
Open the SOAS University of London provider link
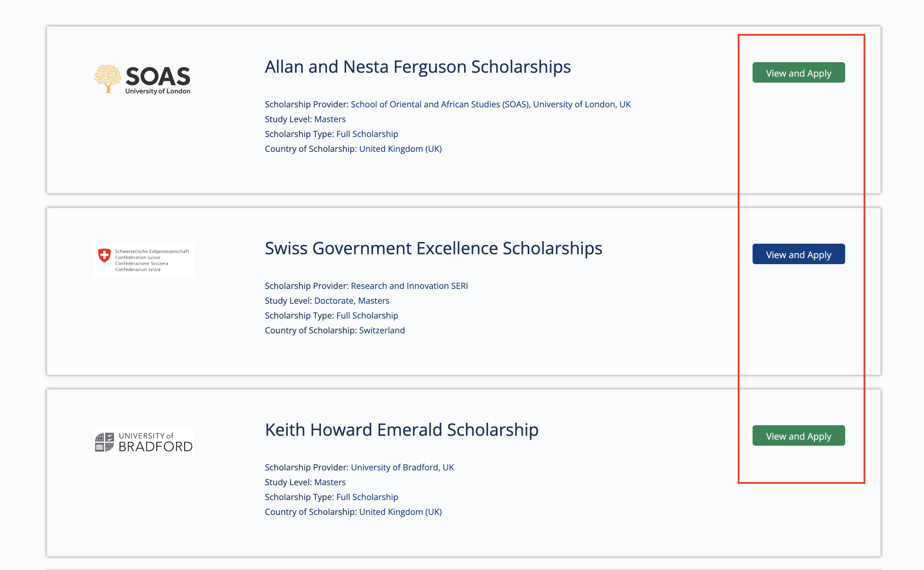[x=491, y=105]
